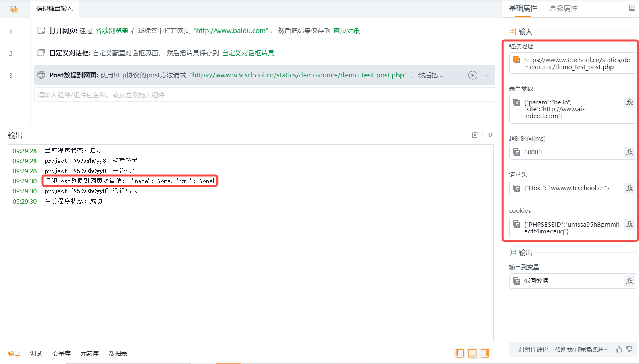Toggle right panel layout button

pos(485,353)
